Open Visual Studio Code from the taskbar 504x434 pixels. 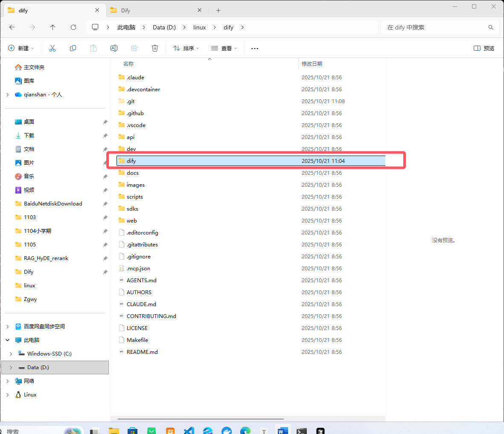coord(189,431)
